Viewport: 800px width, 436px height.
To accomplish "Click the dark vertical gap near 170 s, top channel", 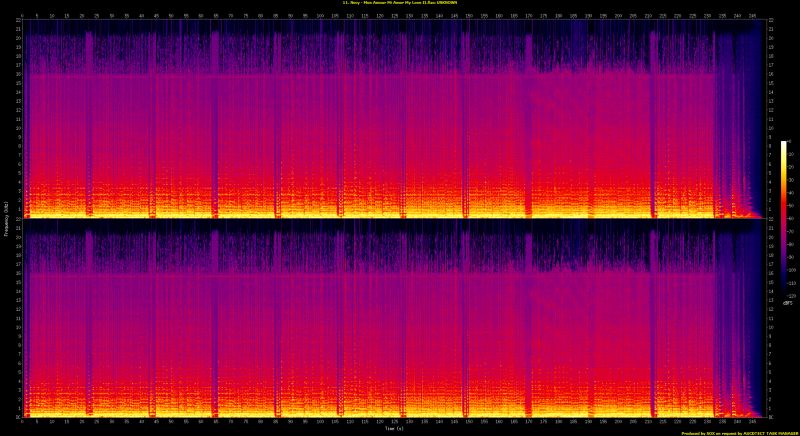I will [529, 120].
